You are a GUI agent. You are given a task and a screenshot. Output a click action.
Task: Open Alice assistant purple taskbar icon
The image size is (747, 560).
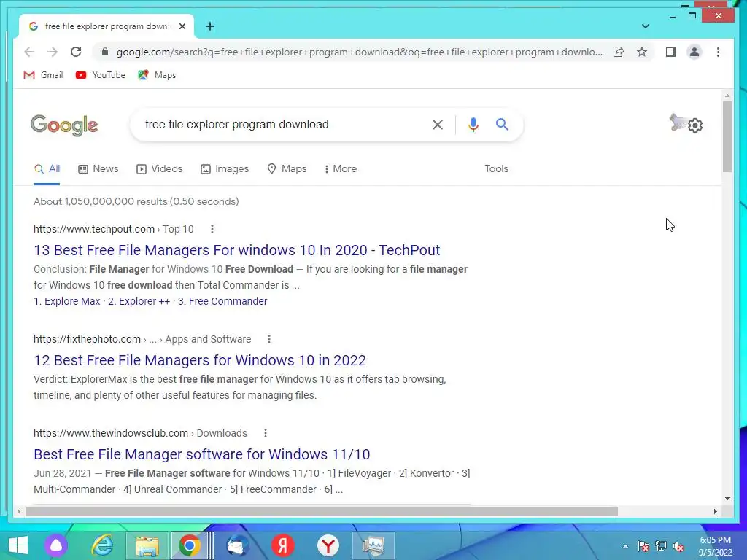pyautogui.click(x=56, y=545)
